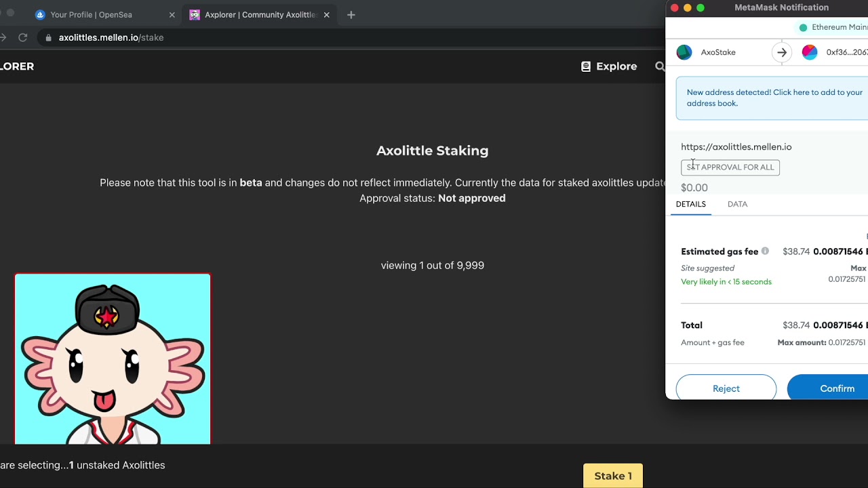This screenshot has width=868, height=488.
Task: Click the Axolittle Staking heading
Action: pos(433,150)
